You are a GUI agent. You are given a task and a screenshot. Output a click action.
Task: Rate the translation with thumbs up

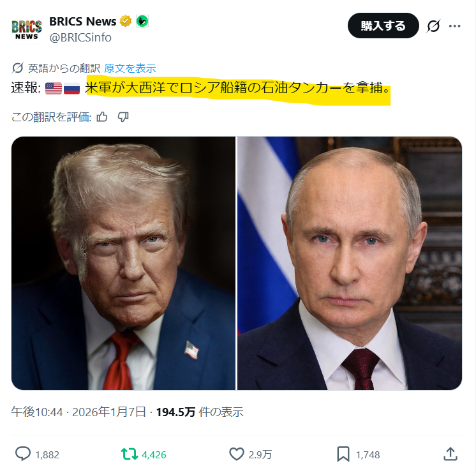tap(102, 117)
